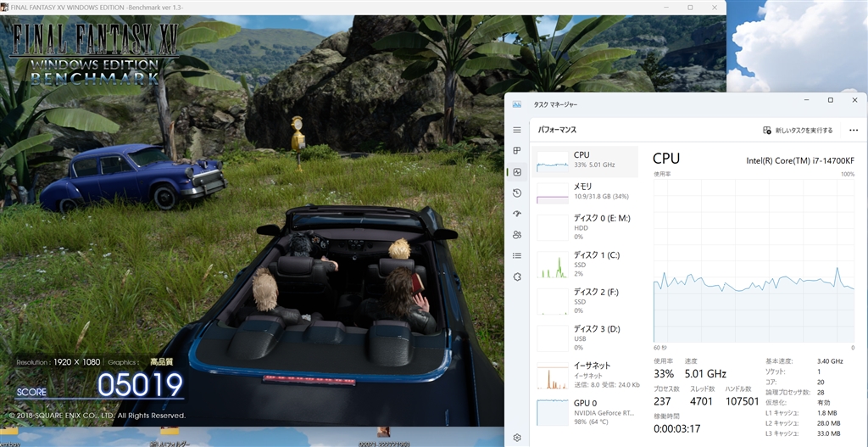
Task: Select ディスク 1 (C:) SSD entry
Action: tap(585, 264)
